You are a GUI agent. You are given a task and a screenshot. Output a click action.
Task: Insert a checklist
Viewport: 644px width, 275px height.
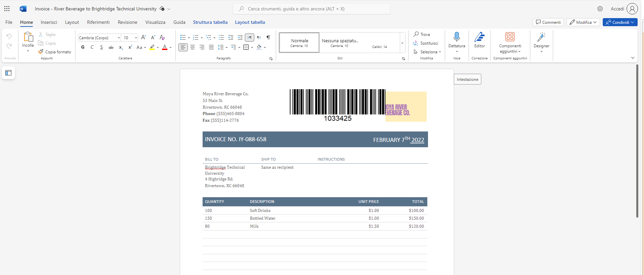tap(221, 38)
